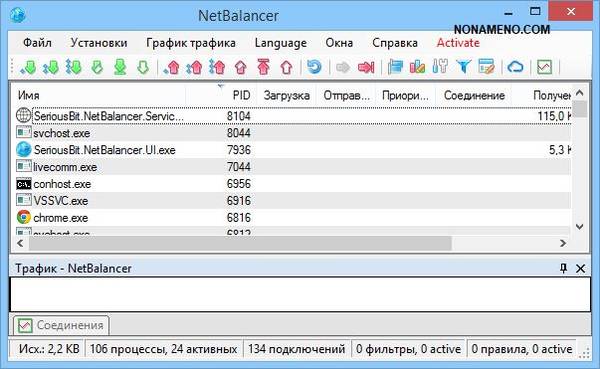The height and width of the screenshot is (369, 600).
Task: Open the Файл menu
Action: pyautogui.click(x=37, y=43)
